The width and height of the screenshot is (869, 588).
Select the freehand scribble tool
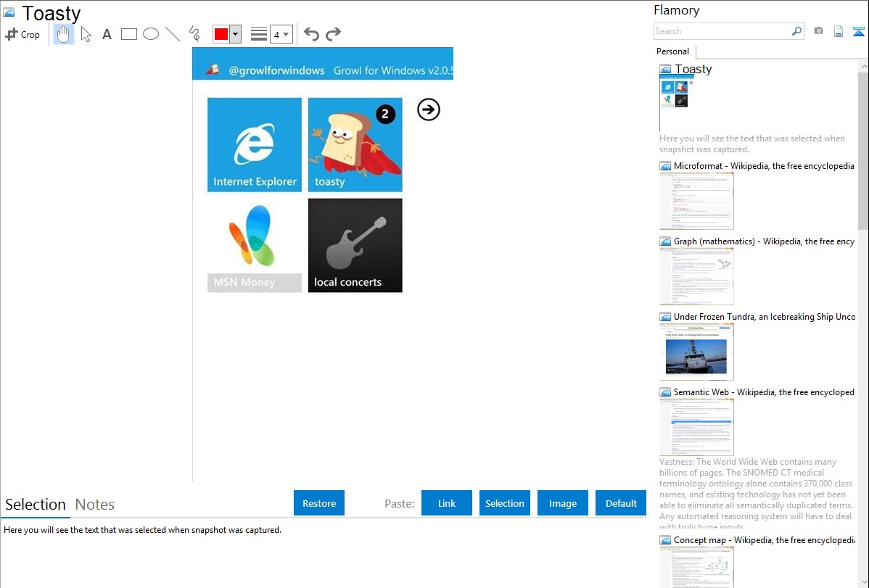click(x=194, y=34)
